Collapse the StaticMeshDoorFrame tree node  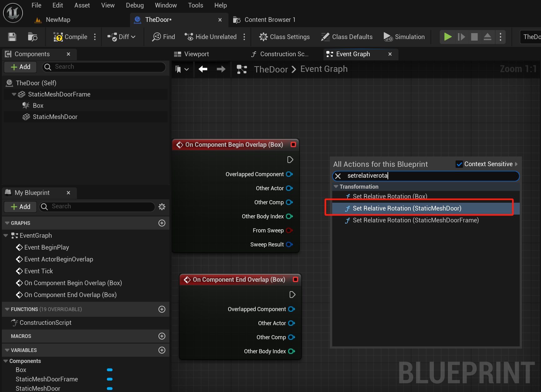(14, 94)
